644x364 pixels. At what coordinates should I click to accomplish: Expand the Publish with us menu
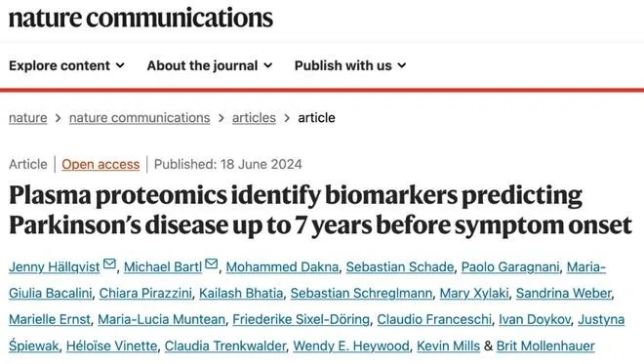[x=350, y=65]
